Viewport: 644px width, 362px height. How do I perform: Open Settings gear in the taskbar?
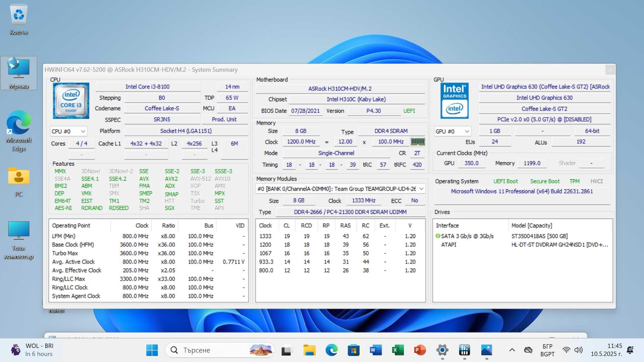pyautogui.click(x=442, y=350)
